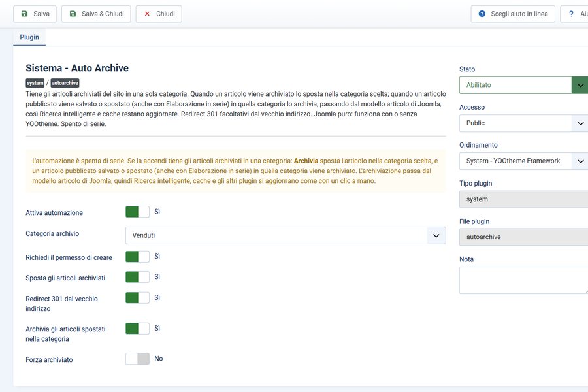The width and height of the screenshot is (588, 392).
Task: Click the Stato label
Action: coord(467,69)
